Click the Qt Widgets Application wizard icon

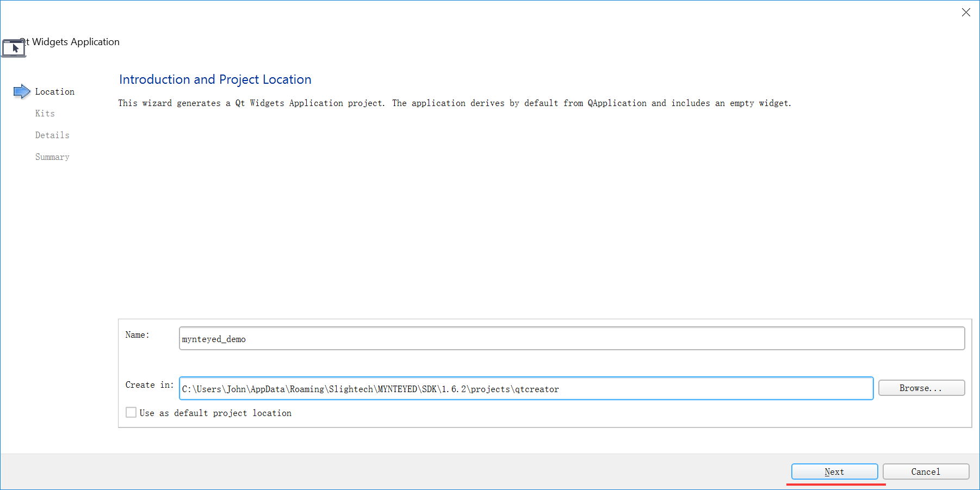coord(14,48)
